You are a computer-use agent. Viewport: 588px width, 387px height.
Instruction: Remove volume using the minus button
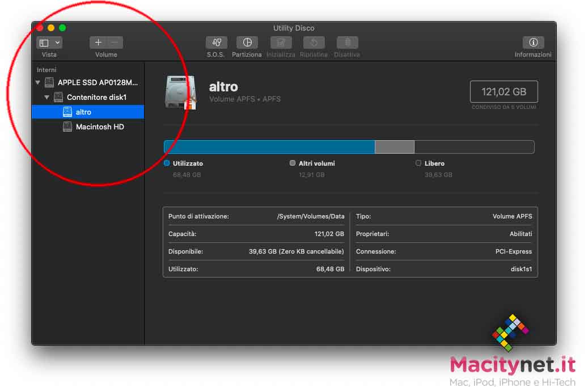tap(115, 43)
